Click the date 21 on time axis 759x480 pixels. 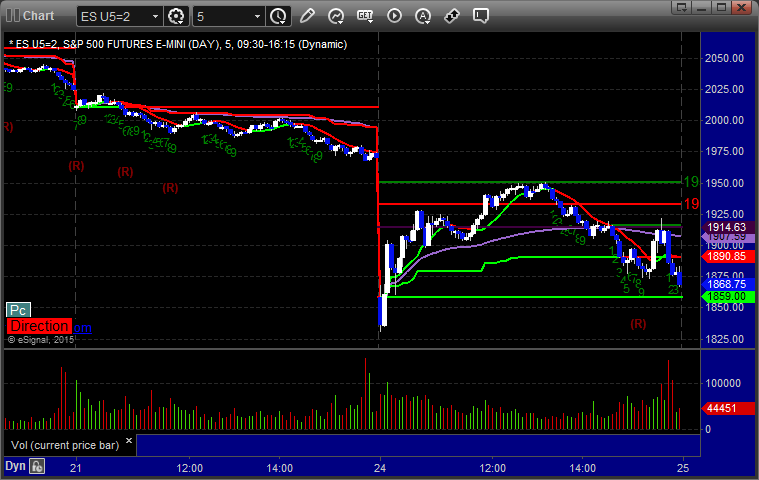pos(76,468)
